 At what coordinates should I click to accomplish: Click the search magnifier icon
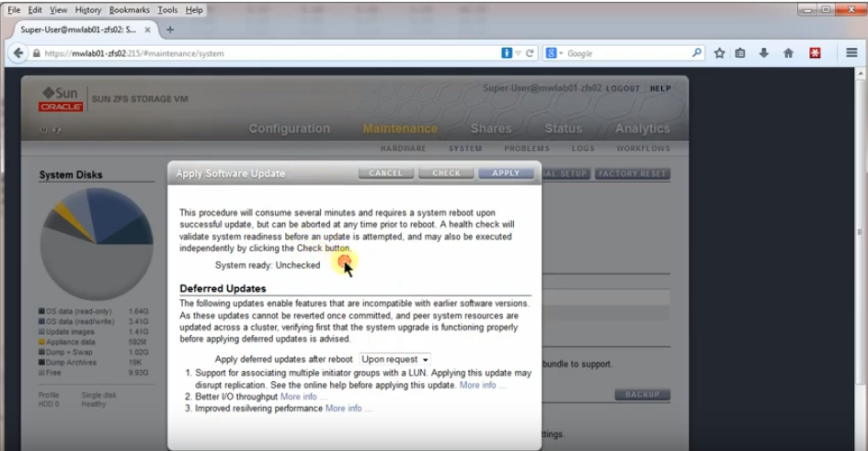pyautogui.click(x=696, y=53)
